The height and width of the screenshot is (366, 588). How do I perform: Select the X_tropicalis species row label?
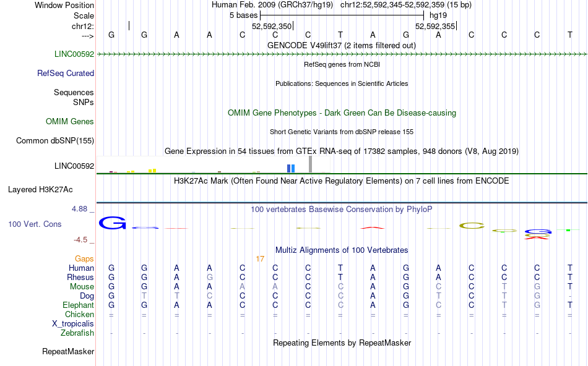[x=73, y=324]
